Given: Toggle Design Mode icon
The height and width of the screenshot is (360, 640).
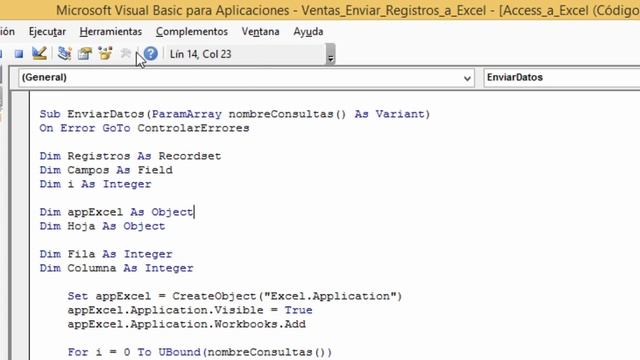Looking at the screenshot, I should [x=39, y=53].
